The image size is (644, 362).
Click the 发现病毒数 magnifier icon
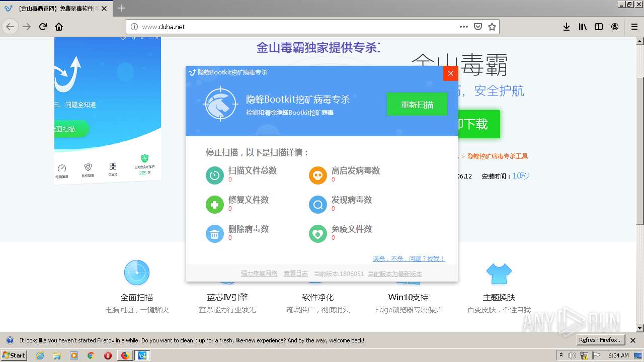tap(317, 205)
